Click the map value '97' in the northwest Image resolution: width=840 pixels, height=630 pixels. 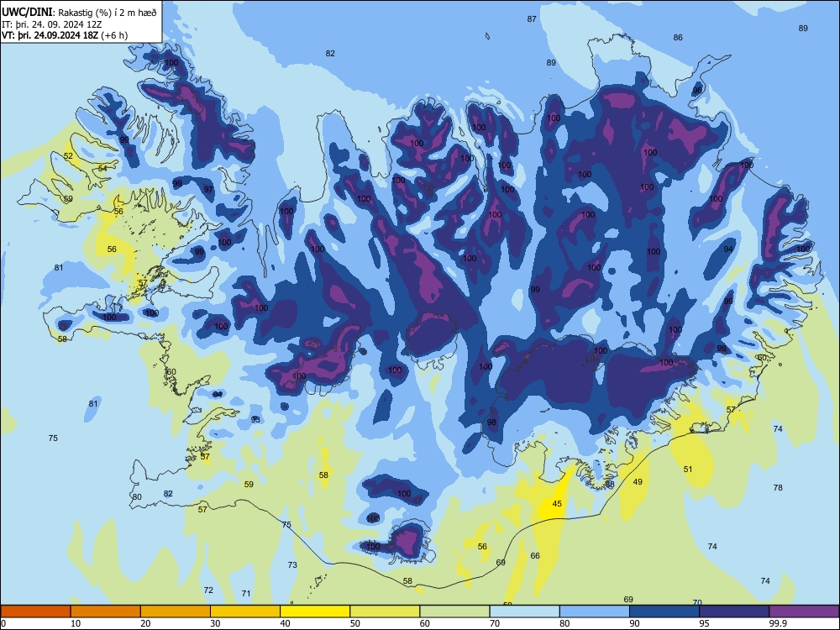(208, 190)
